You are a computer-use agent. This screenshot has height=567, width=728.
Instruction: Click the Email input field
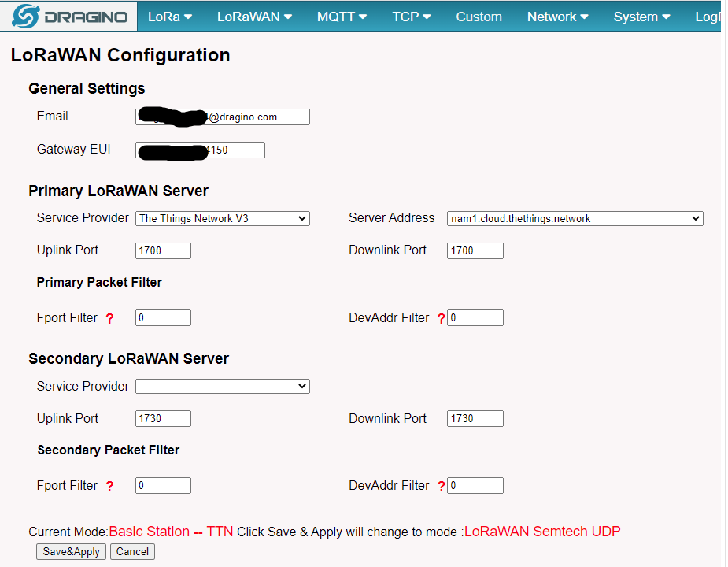(x=223, y=117)
